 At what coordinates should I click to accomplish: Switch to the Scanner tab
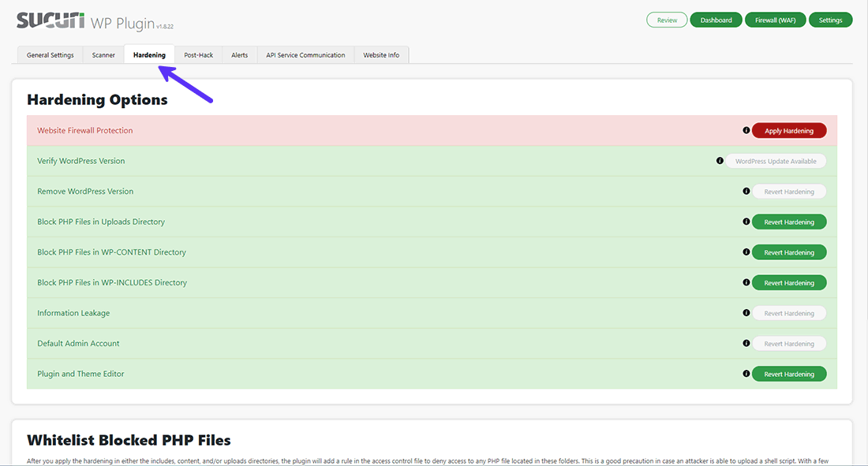103,55
